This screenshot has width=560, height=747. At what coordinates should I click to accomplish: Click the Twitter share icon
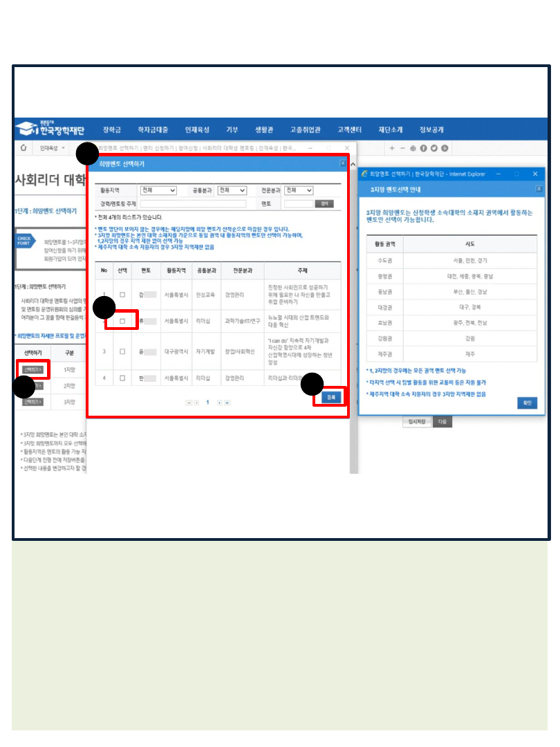(434, 148)
